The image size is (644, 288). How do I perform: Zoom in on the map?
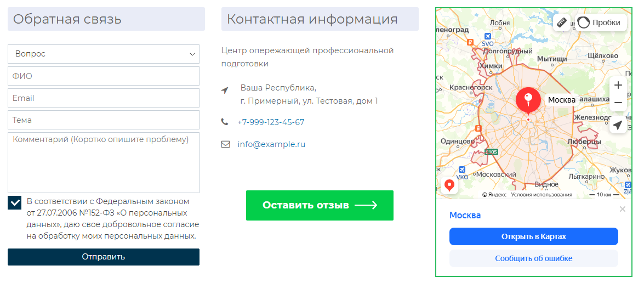[x=618, y=85]
